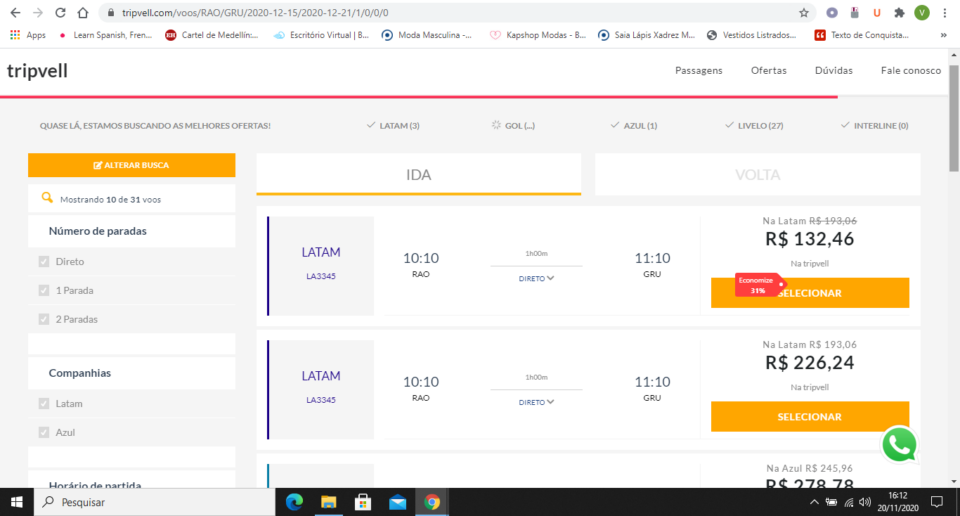This screenshot has width=960, height=516.
Task: Open Cartel de Medellín bookmark
Action: coord(212,35)
